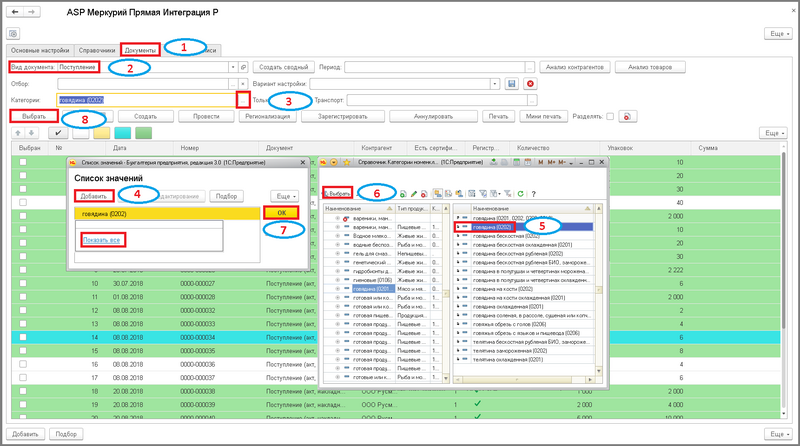Screen dimensions: 800x446
Task: Check the Выбран checkbox for row 14
Action: pos(23,337)
